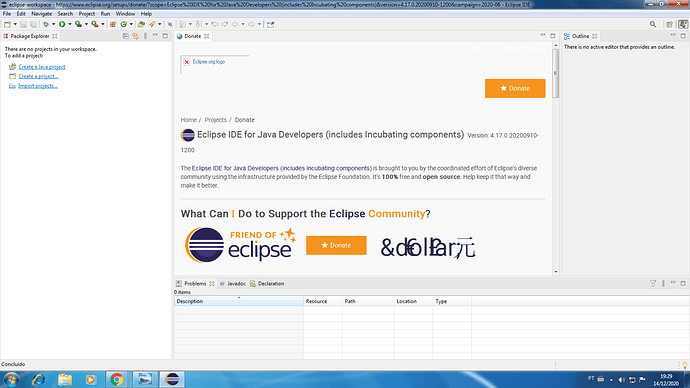Click the Debug bug icon in toolbar
Viewport: 690px width, 388px height.
pos(46,24)
